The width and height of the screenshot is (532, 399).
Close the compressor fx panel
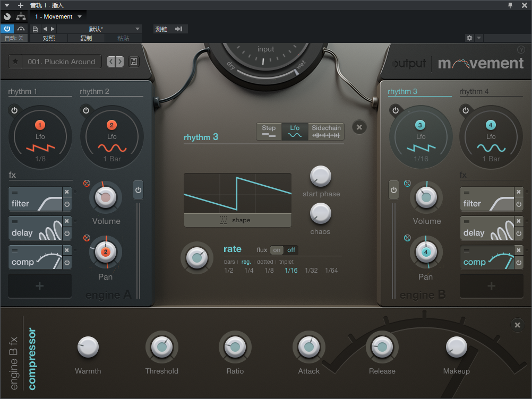tap(518, 325)
